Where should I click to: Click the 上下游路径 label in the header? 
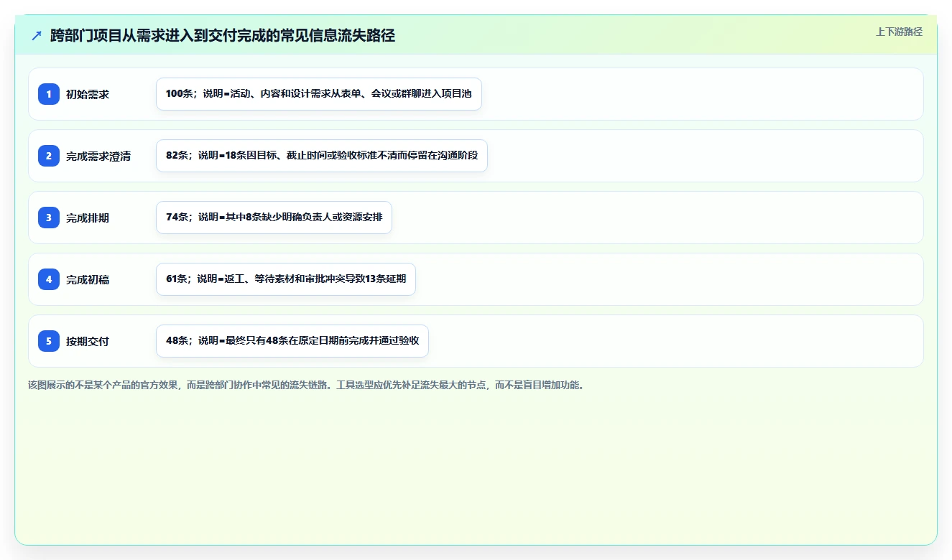pos(899,32)
